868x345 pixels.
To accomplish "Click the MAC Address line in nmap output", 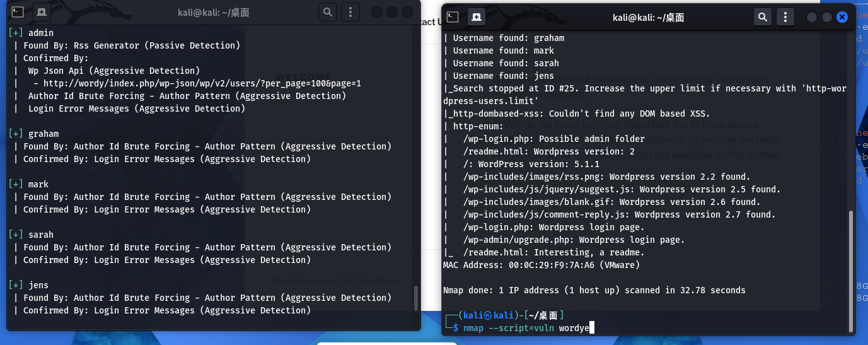I will (541, 265).
